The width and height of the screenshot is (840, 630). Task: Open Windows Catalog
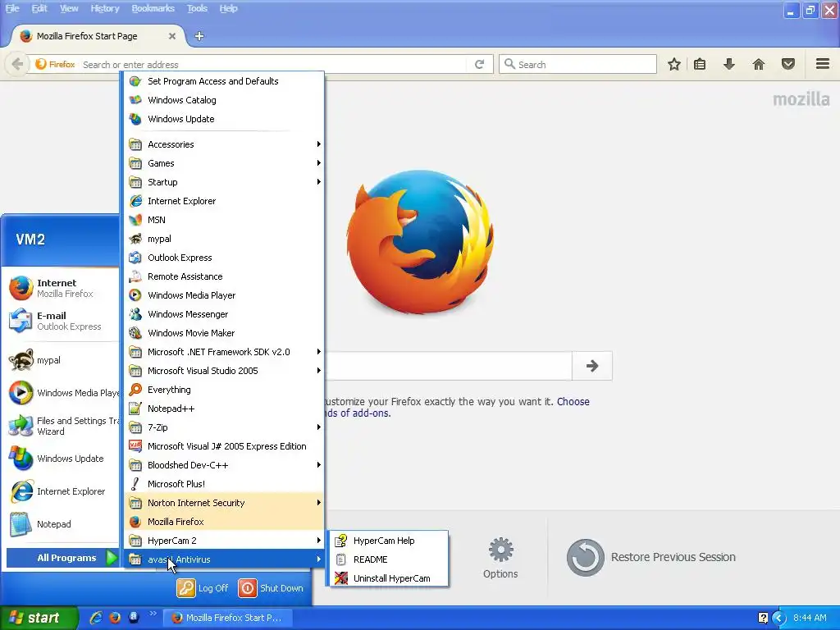click(x=224, y=99)
